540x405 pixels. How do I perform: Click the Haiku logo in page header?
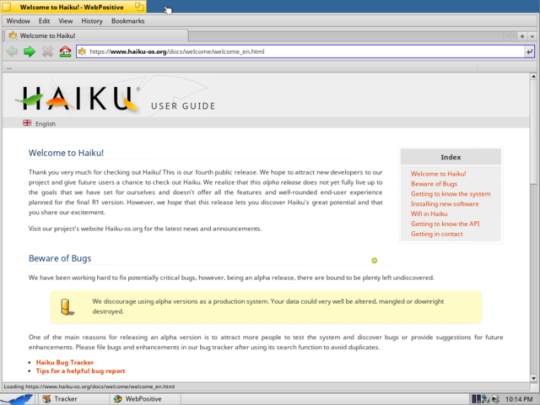[77, 98]
